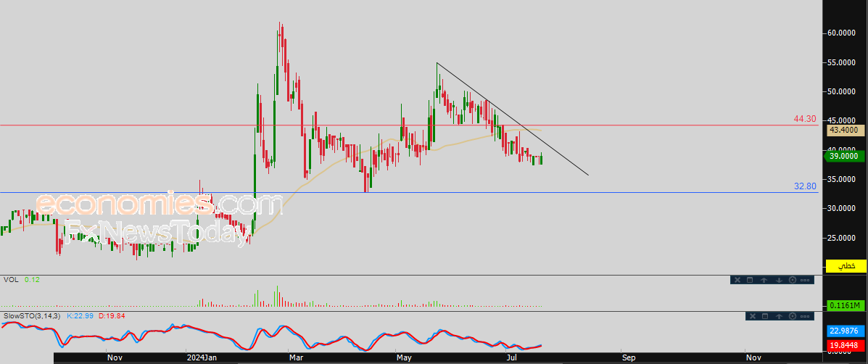Click the Sep label on time axis
The width and height of the screenshot is (868, 364).
628,358
